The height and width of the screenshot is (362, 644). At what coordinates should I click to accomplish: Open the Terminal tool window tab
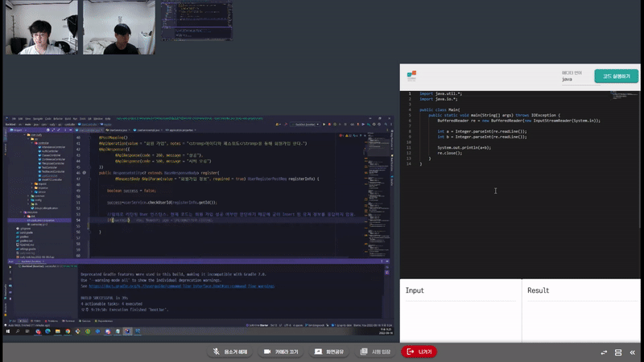click(x=68, y=321)
